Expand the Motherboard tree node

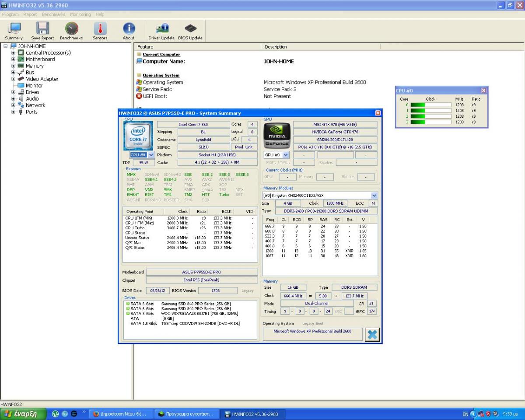point(13,59)
